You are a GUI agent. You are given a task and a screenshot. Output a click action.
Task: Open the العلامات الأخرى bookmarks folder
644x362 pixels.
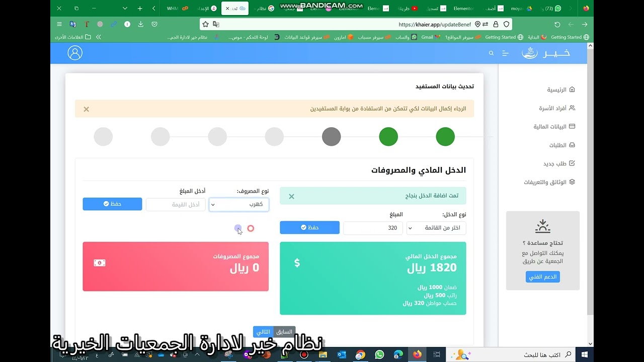click(73, 37)
